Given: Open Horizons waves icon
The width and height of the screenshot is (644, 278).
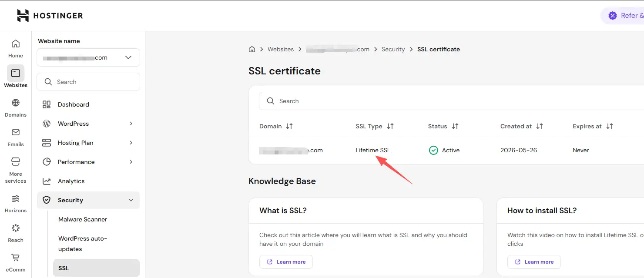Looking at the screenshot, I should [16, 198].
